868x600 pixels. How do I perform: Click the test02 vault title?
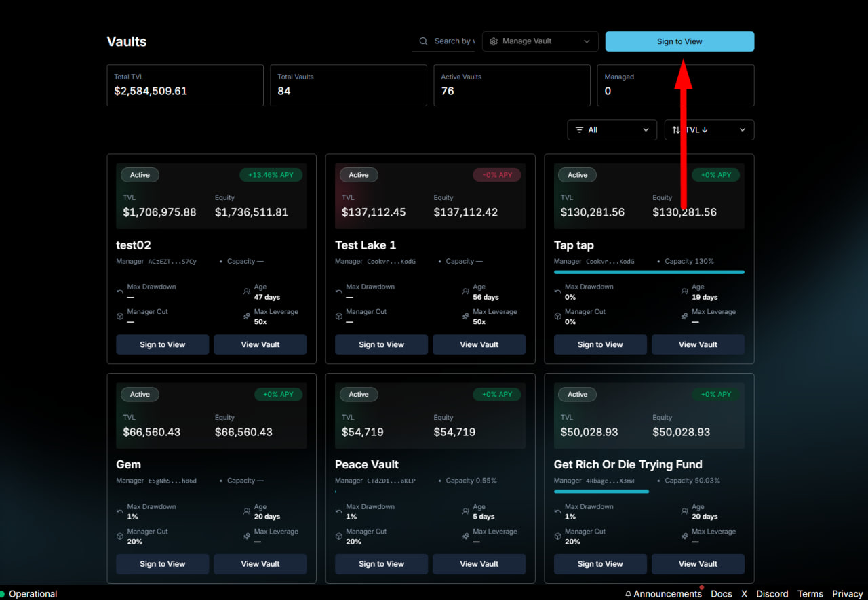pyautogui.click(x=134, y=245)
